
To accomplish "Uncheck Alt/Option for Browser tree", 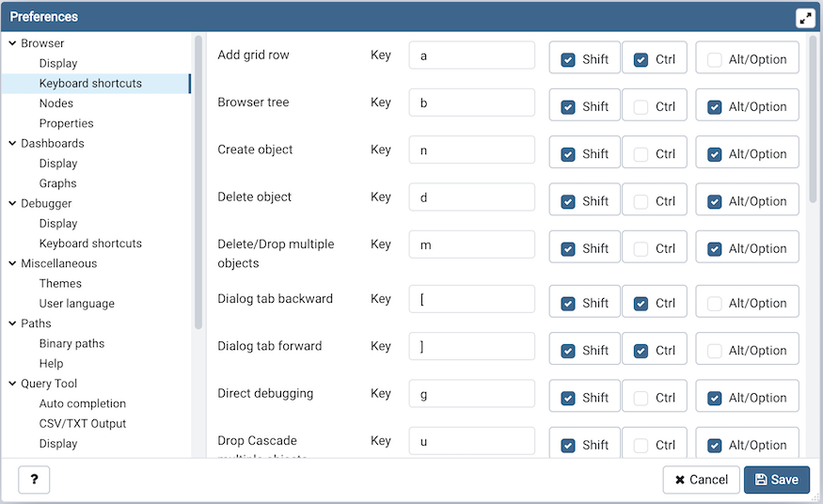I will [714, 107].
